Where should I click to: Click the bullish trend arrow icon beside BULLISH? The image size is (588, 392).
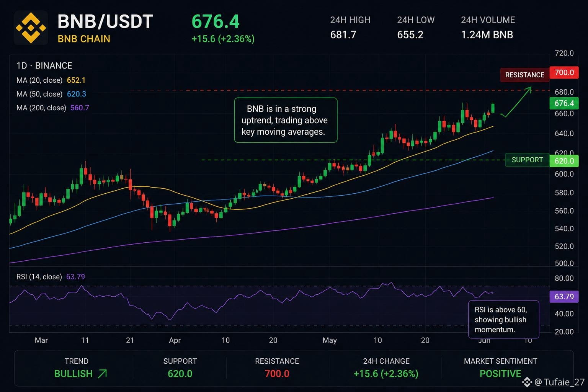[102, 374]
